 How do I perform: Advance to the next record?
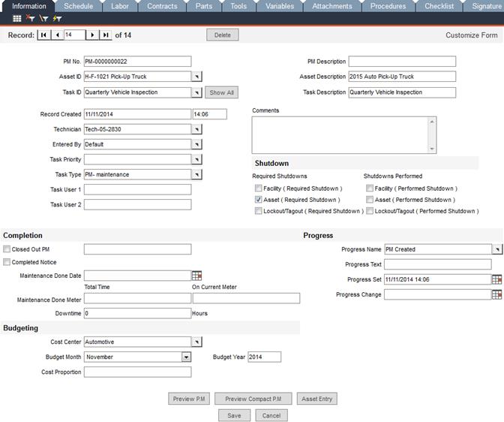tap(92, 35)
